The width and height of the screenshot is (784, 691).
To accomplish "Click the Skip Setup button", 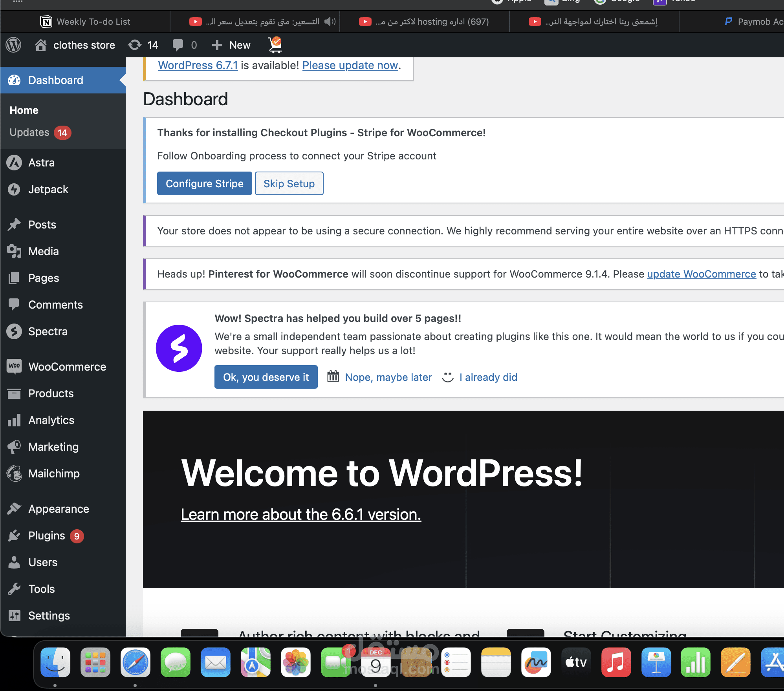I will [x=289, y=183].
